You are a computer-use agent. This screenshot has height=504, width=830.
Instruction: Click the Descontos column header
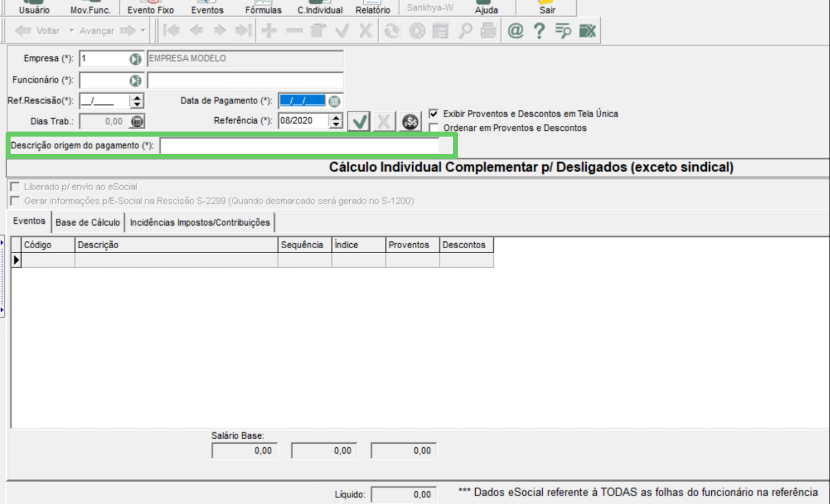tap(466, 245)
